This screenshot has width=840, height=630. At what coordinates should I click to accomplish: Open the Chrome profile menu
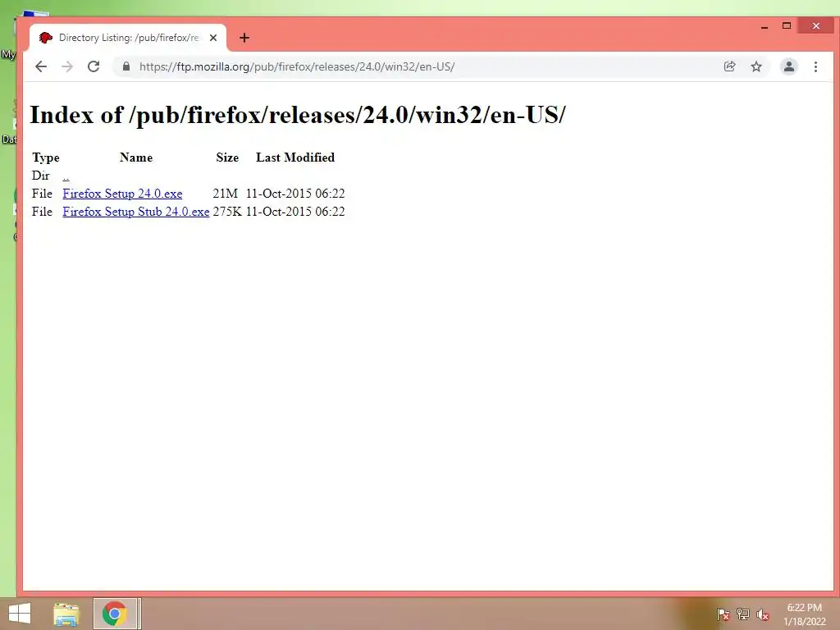pos(788,66)
